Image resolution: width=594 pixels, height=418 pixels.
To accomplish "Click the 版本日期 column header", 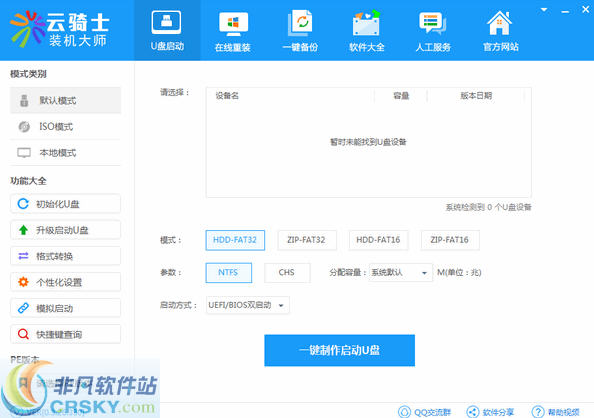I will click(x=476, y=96).
